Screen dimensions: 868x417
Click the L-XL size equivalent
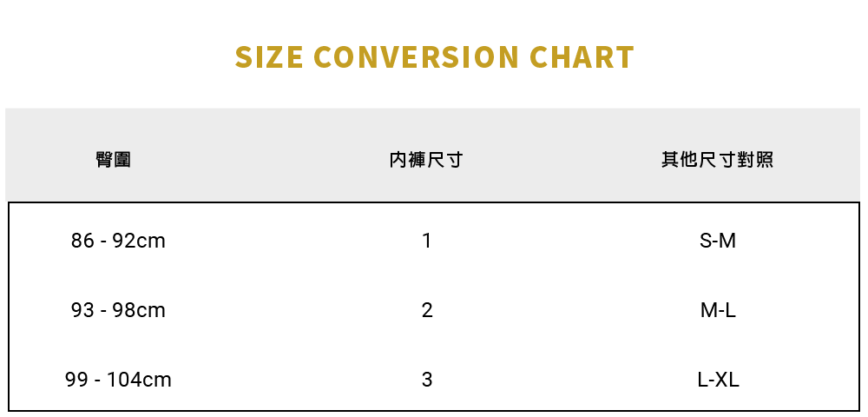[718, 380]
